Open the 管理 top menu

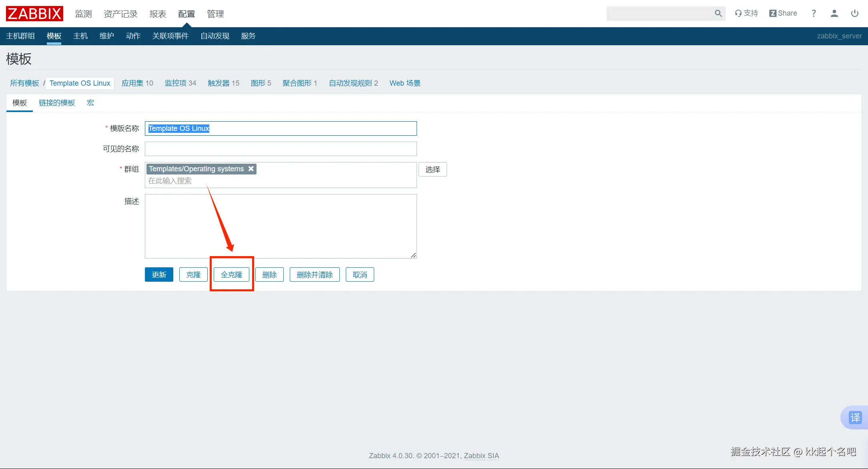tap(215, 14)
